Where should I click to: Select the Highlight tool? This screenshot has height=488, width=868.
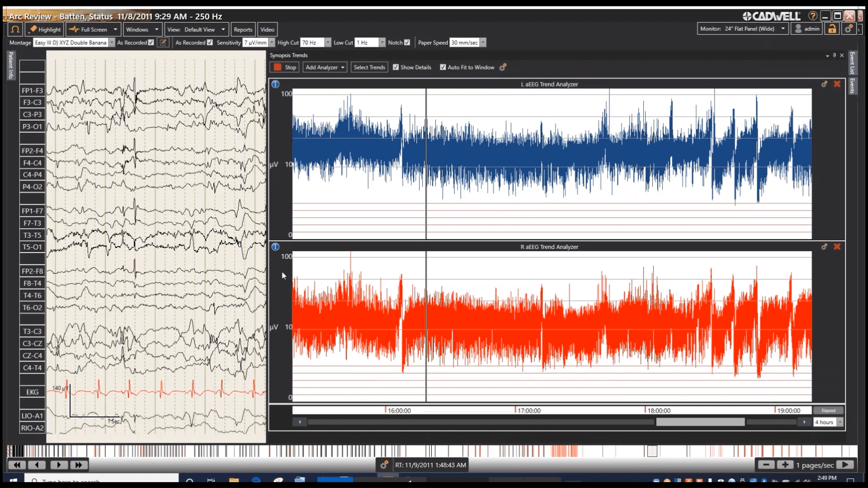coord(44,29)
